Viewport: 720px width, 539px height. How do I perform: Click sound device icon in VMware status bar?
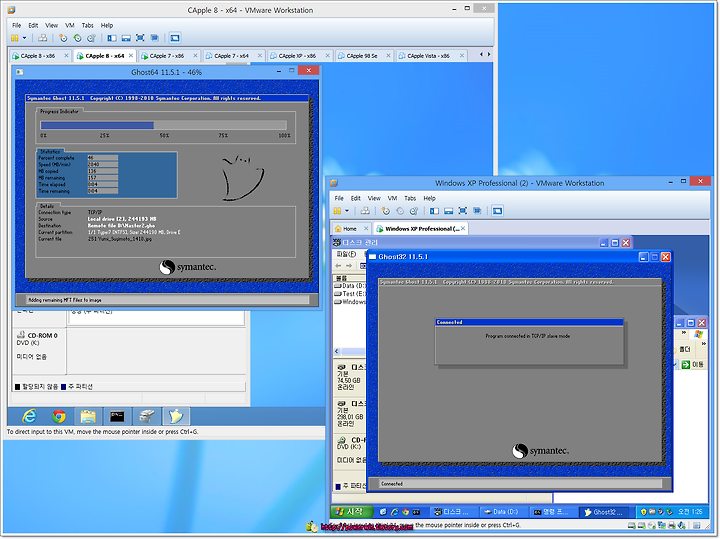(x=682, y=525)
